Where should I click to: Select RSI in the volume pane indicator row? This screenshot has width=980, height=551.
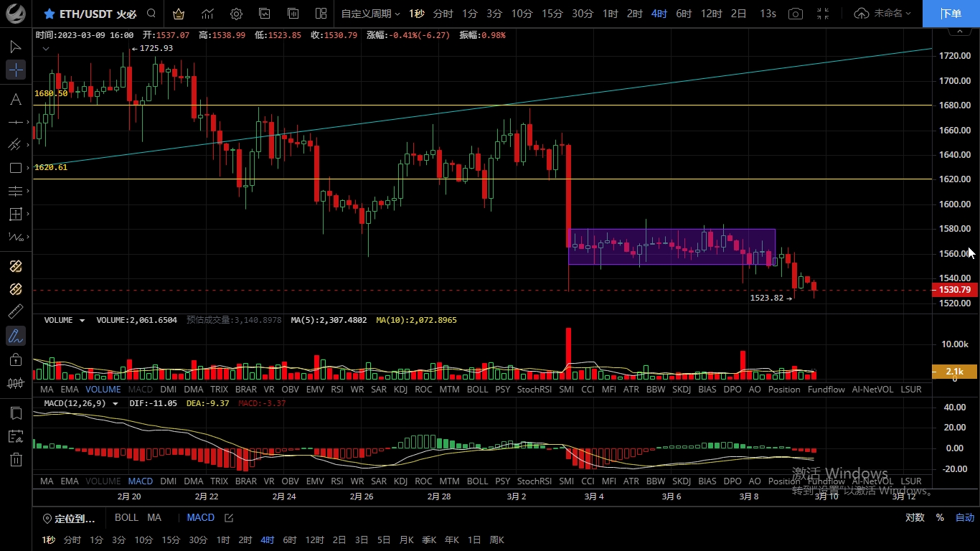[x=336, y=390]
